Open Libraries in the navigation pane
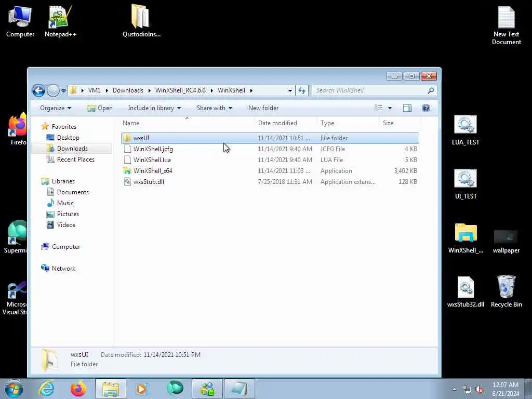This screenshot has width=532, height=399. point(63,181)
